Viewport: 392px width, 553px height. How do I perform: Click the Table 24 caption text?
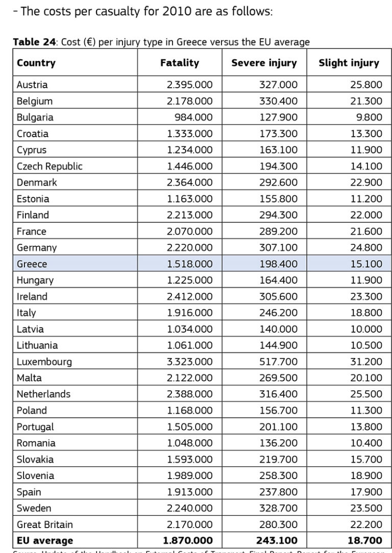pyautogui.click(x=161, y=42)
